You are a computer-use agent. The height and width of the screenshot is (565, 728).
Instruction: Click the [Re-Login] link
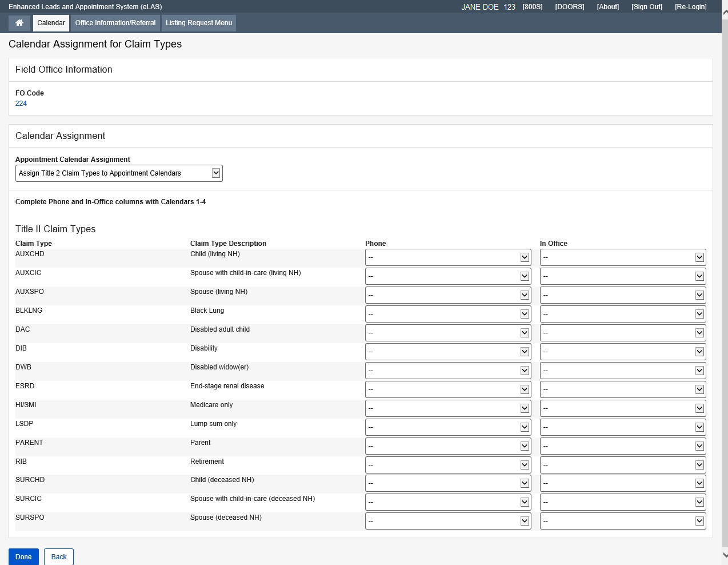coord(690,7)
